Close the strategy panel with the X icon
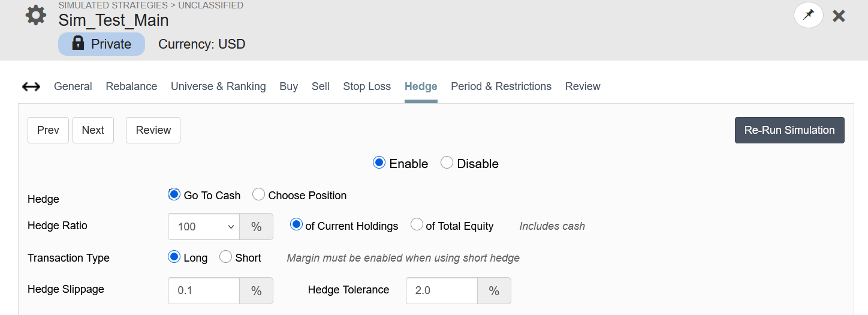 [839, 16]
